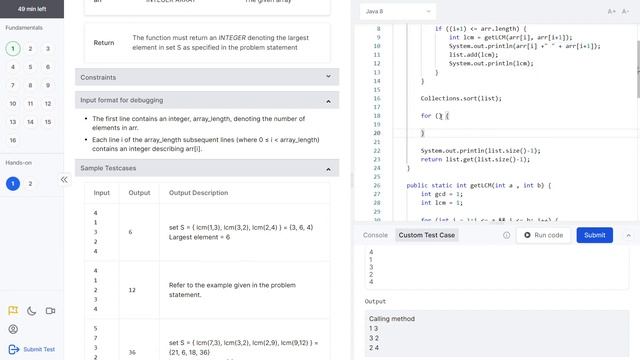Click code editor vertical scrollbar
The image size is (640, 360).
coord(638,69)
